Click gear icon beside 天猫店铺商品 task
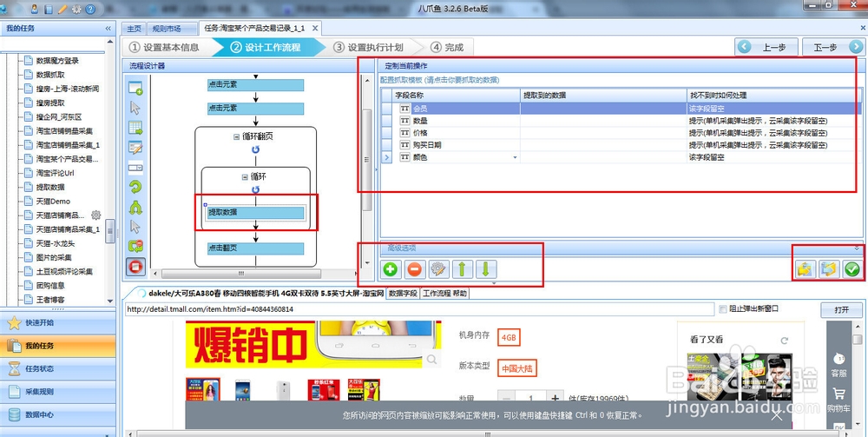868x437 pixels. 95,215
